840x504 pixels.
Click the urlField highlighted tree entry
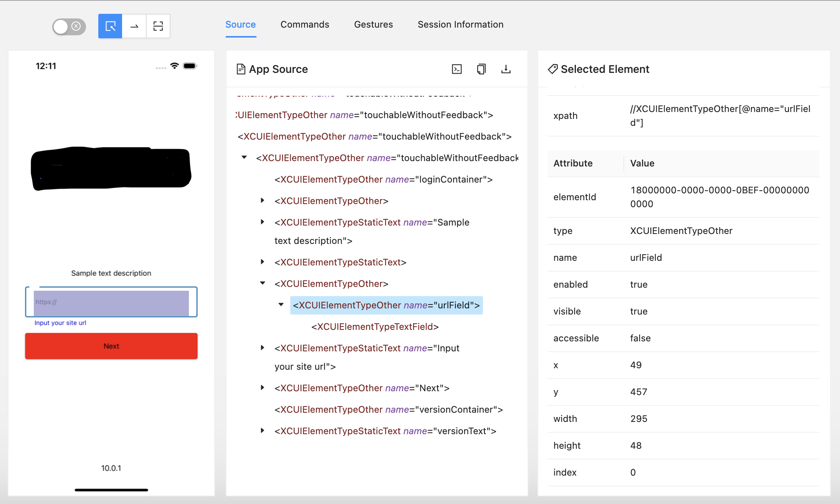(385, 305)
